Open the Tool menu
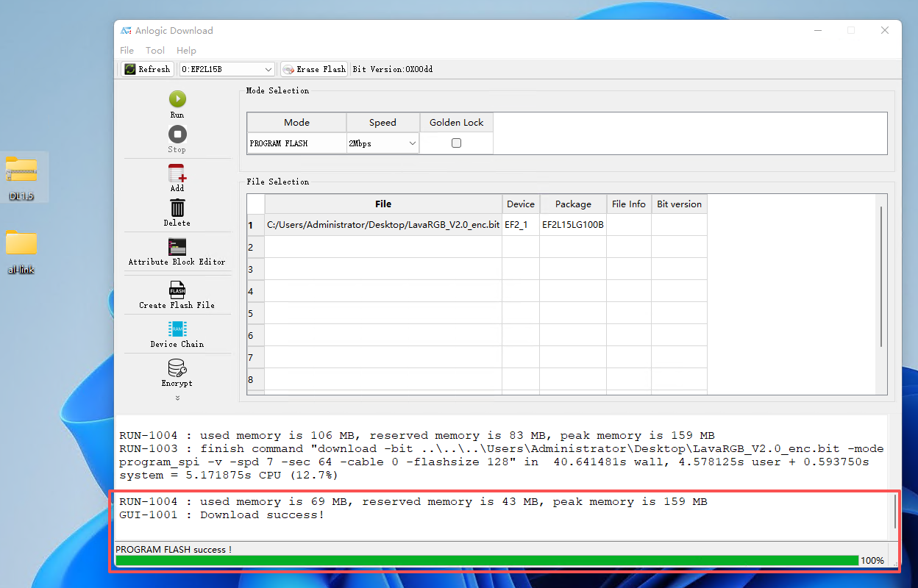The width and height of the screenshot is (918, 588). pos(155,51)
